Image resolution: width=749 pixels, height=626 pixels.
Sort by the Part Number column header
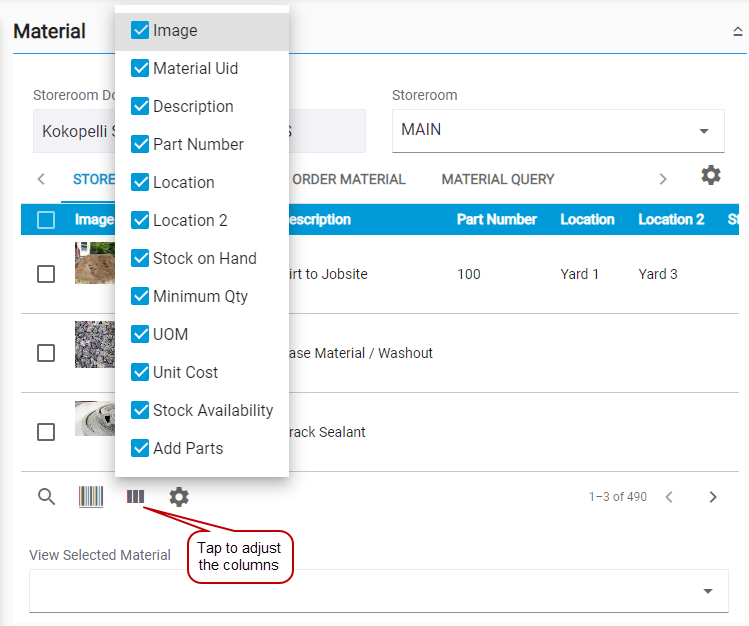[x=496, y=220]
